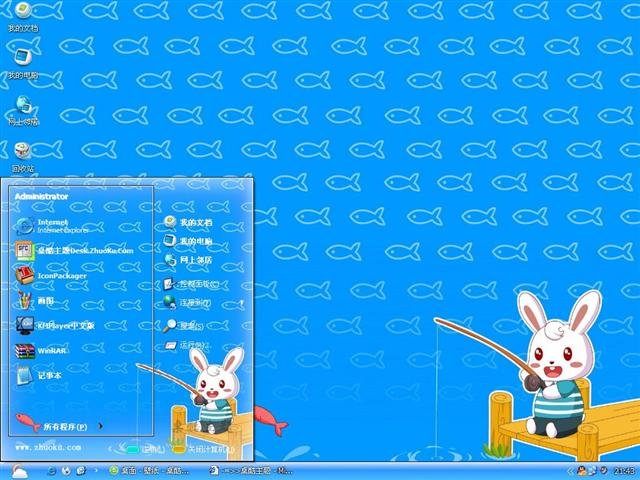Open Control Panel (控制面板) in Start menu
This screenshot has width=640, height=480.
pos(191,284)
